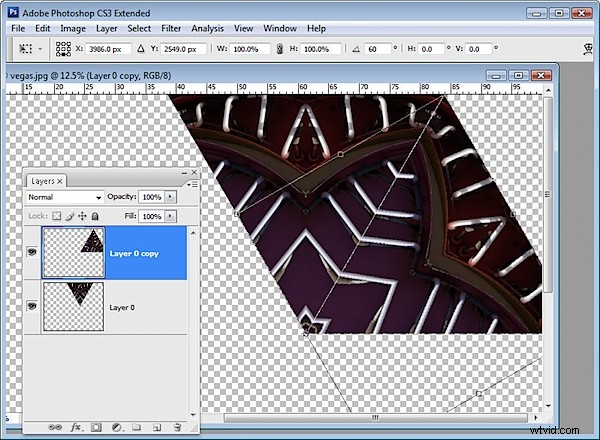The width and height of the screenshot is (600, 440).
Task: Edit the Opacity 100% field
Action: click(152, 197)
